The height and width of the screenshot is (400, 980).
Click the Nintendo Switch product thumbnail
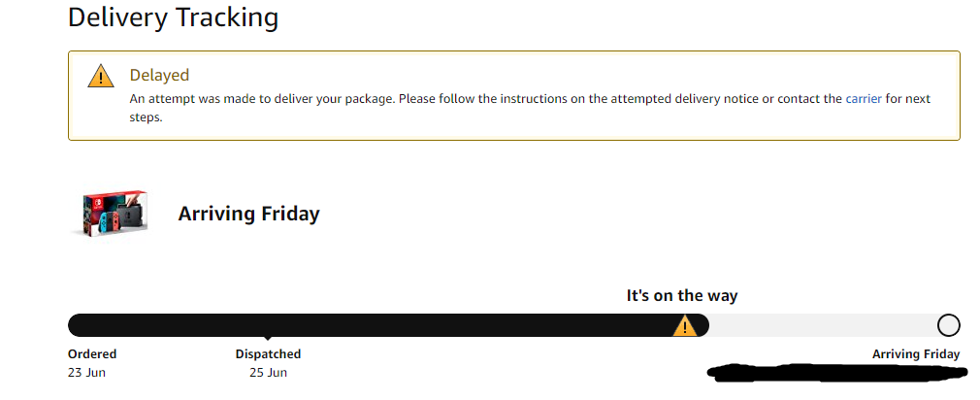pyautogui.click(x=109, y=214)
